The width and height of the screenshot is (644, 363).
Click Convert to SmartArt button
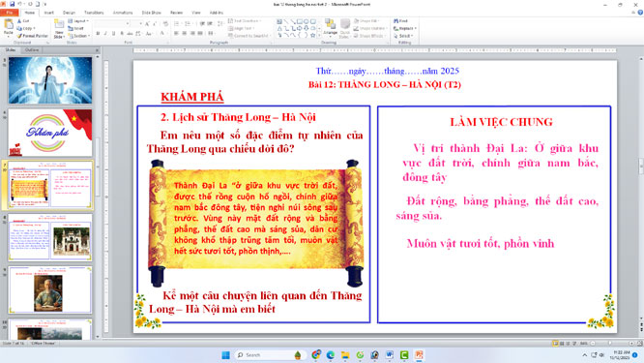(249, 36)
